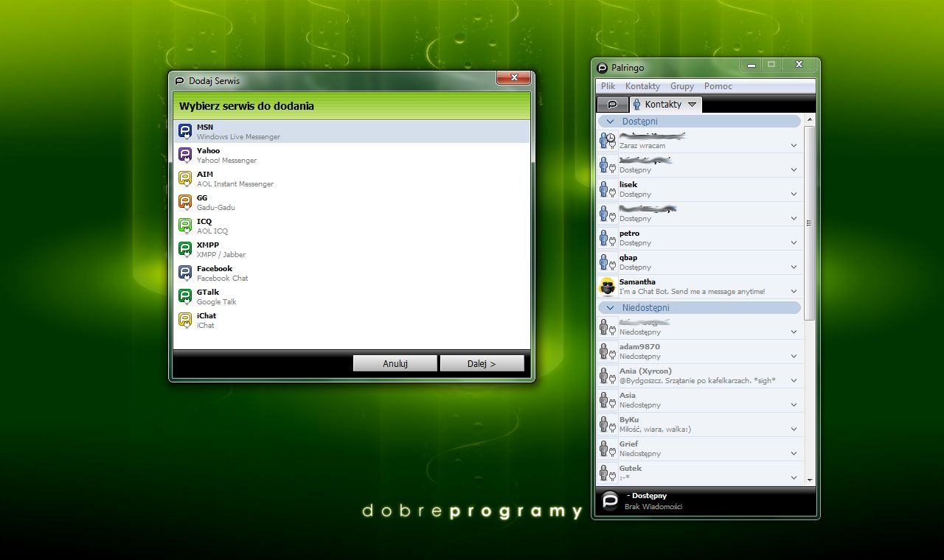Minimize the Palringo window
This screenshot has height=560, width=944.
tap(752, 65)
